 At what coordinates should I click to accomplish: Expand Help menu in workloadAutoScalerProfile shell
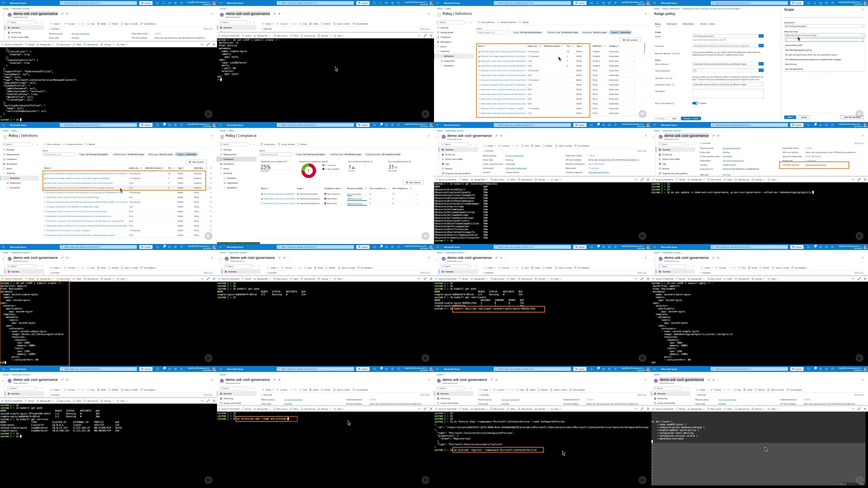pos(122,44)
